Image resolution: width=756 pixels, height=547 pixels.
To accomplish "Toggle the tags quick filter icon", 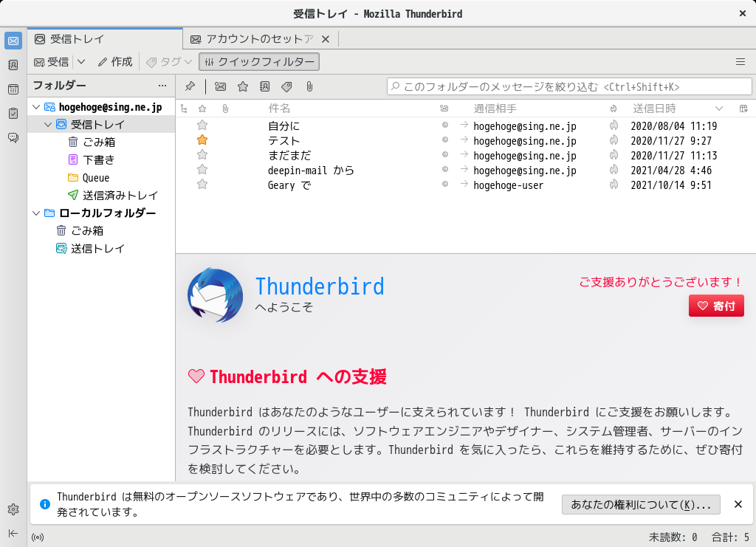I will [287, 87].
